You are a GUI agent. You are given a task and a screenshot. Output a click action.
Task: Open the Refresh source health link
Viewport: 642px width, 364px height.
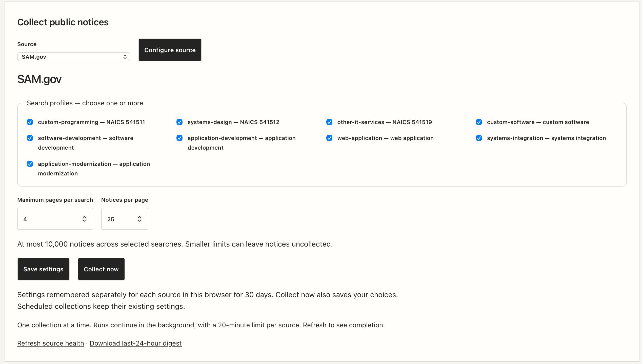(x=51, y=343)
